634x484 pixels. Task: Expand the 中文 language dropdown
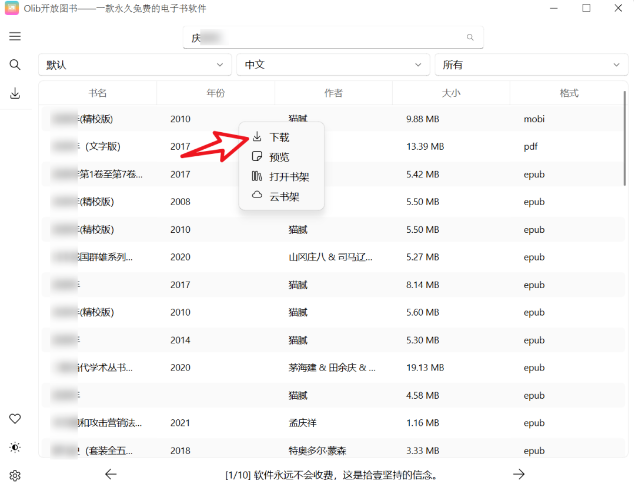click(x=333, y=65)
